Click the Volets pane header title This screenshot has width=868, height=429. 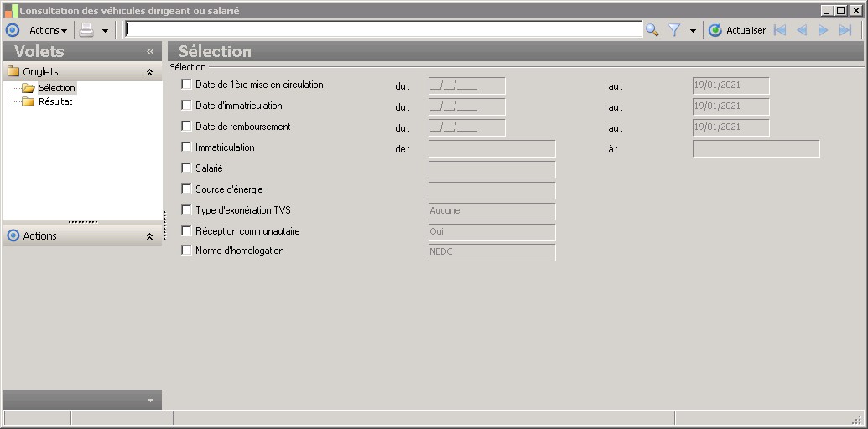pos(39,51)
